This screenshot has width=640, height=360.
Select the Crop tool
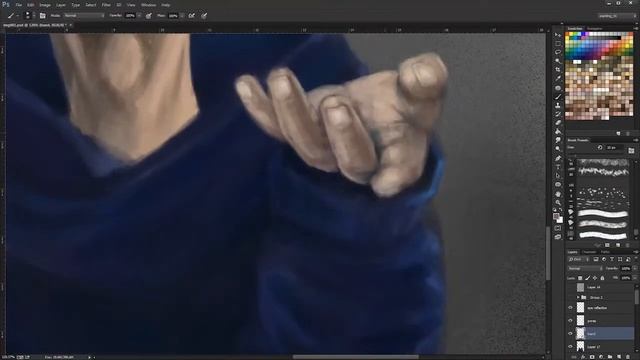pyautogui.click(x=558, y=69)
